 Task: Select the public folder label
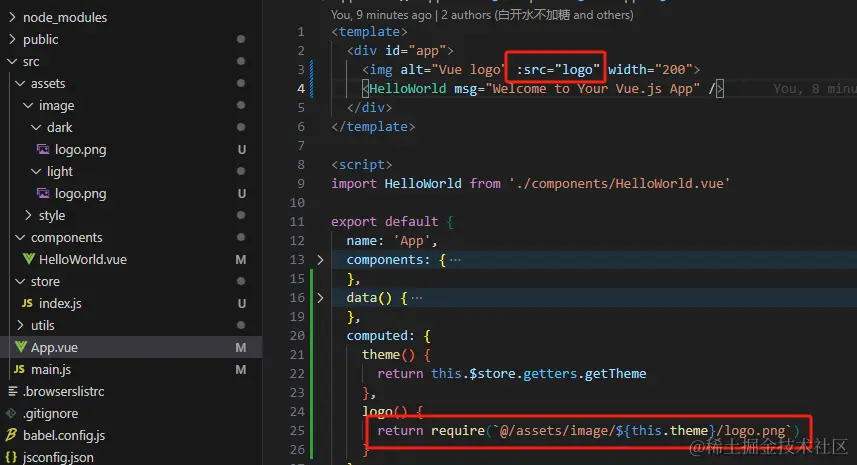(40, 39)
